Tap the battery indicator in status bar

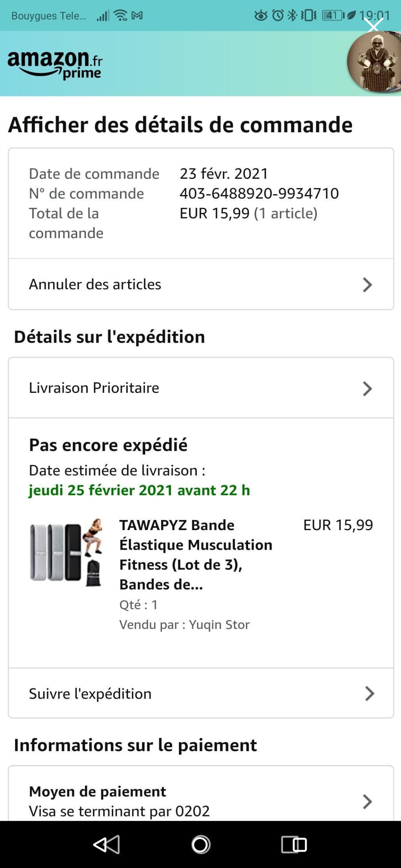point(333,16)
